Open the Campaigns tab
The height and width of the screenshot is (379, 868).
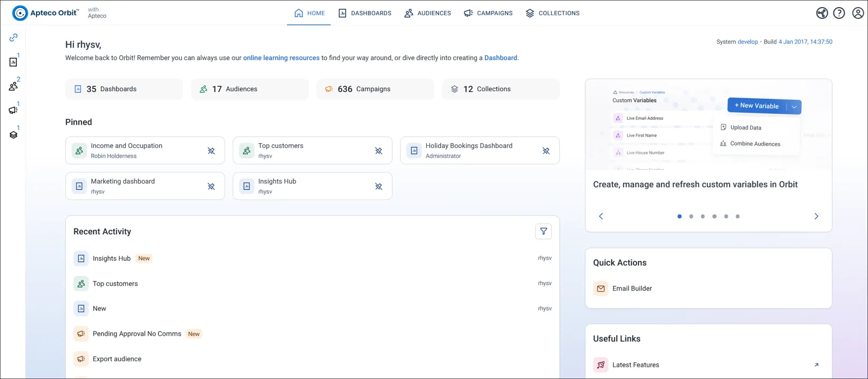[488, 13]
